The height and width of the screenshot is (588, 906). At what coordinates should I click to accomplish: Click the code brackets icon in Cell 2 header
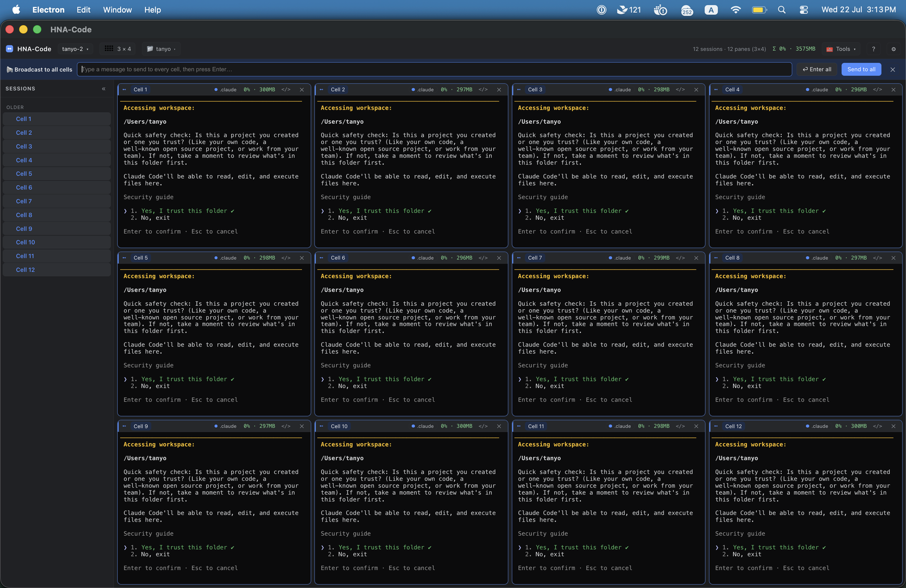coord(483,90)
